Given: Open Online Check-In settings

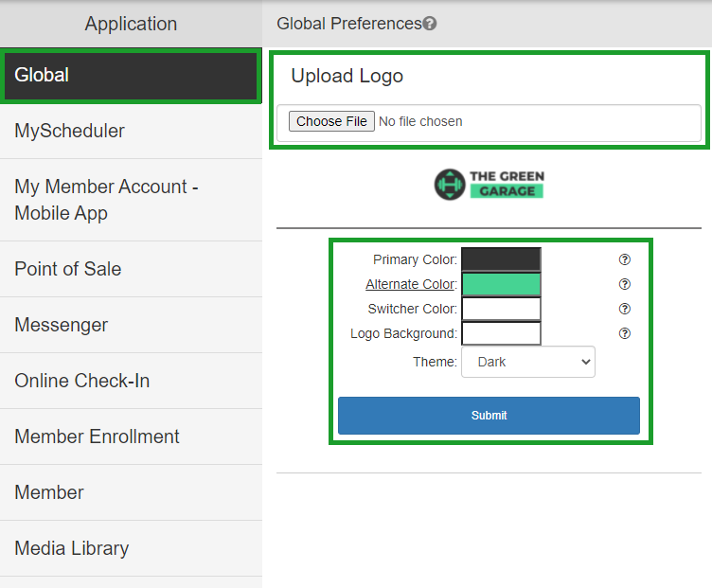Looking at the screenshot, I should click(131, 381).
